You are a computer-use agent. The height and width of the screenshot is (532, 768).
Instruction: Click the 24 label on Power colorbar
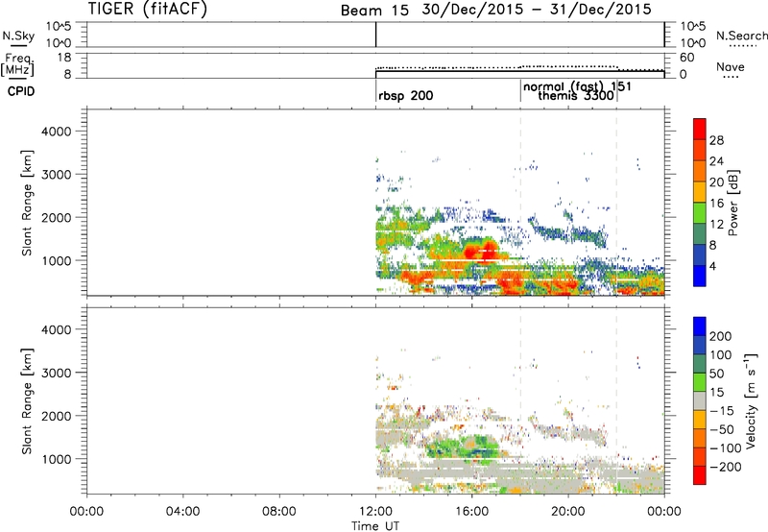click(x=716, y=161)
